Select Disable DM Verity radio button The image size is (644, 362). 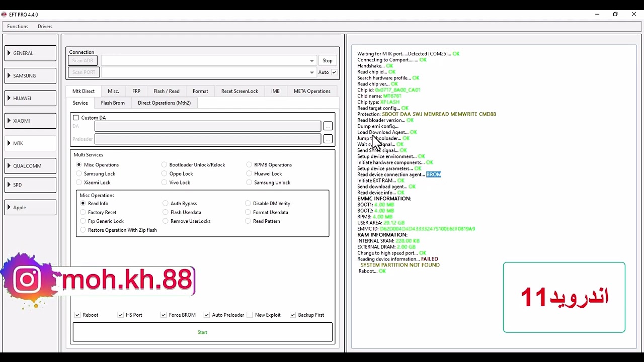tap(248, 204)
